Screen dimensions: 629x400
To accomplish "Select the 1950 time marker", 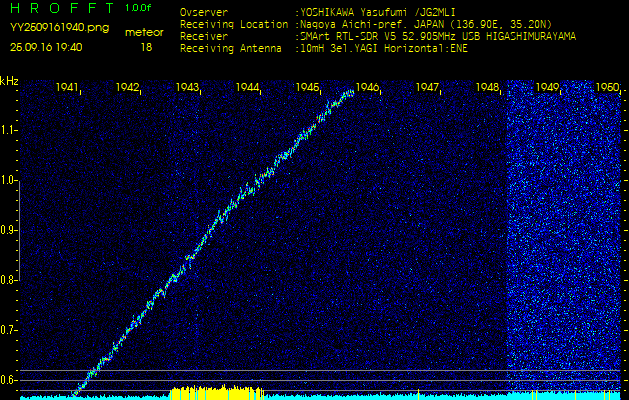I will (607, 88).
